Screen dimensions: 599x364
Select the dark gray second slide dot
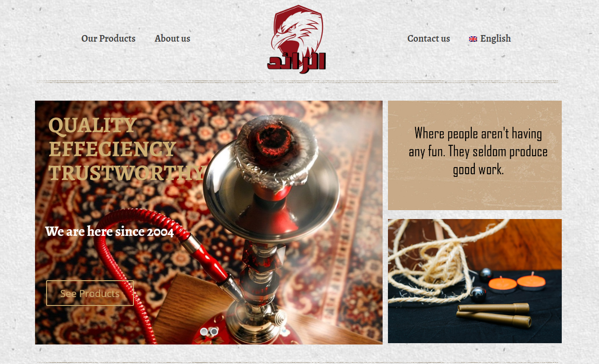point(214,332)
